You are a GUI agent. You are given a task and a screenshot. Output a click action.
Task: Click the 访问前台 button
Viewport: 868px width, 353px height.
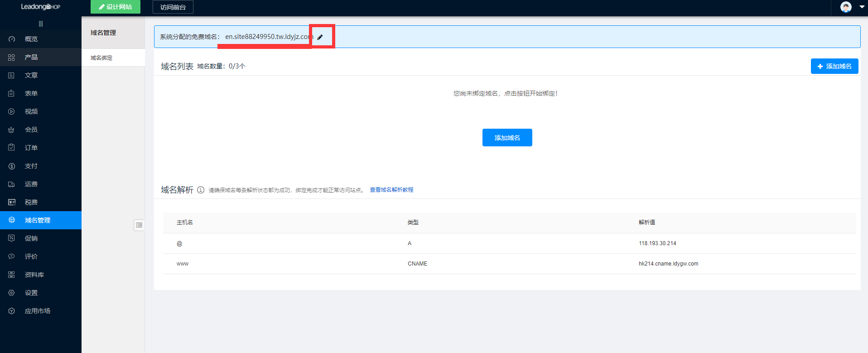click(x=173, y=7)
